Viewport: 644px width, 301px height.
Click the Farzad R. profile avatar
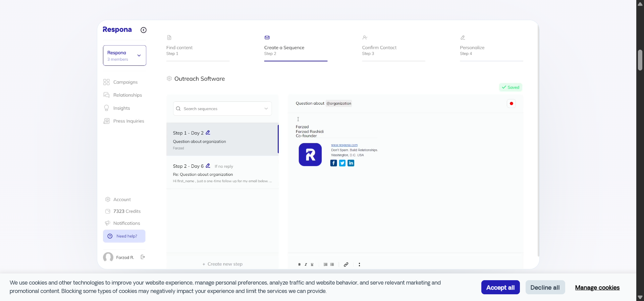click(108, 257)
